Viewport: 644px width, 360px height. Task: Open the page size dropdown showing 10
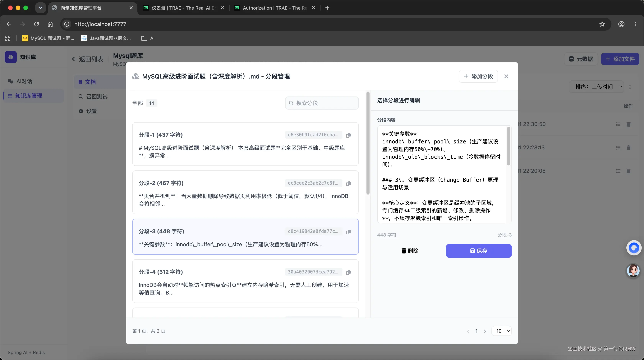point(502,331)
